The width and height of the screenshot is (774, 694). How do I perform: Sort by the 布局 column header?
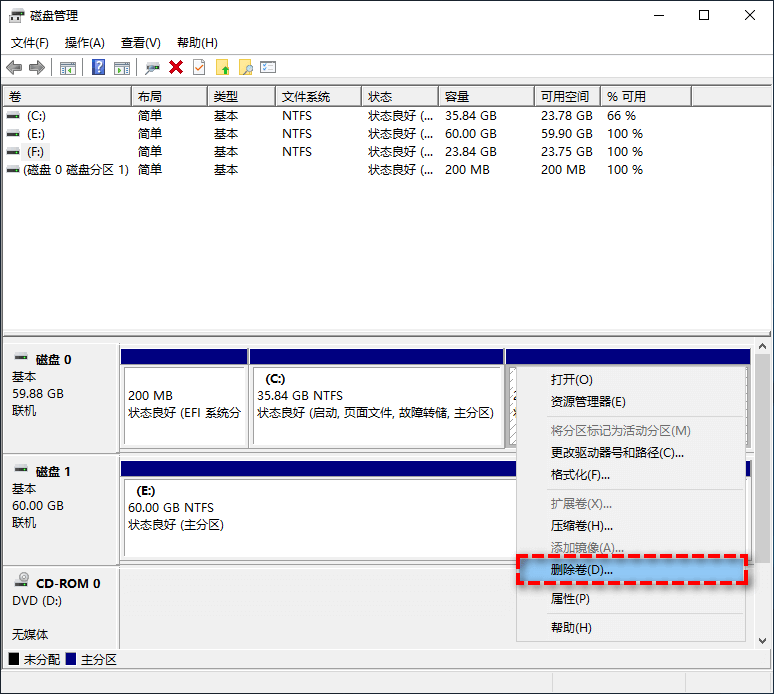coord(169,96)
